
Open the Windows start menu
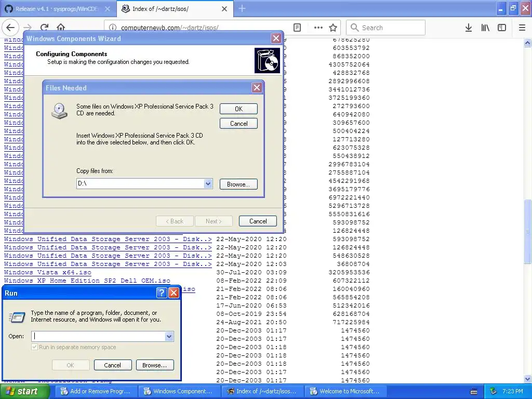tap(24, 391)
